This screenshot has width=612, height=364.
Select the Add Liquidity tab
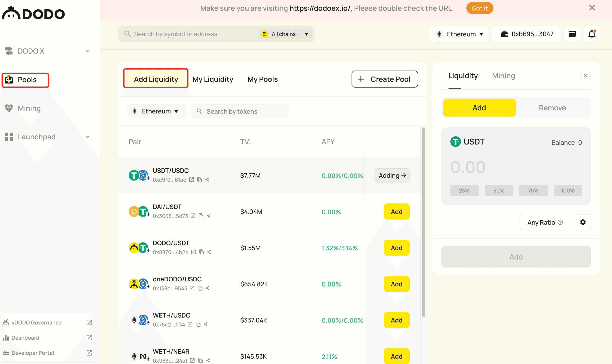156,79
